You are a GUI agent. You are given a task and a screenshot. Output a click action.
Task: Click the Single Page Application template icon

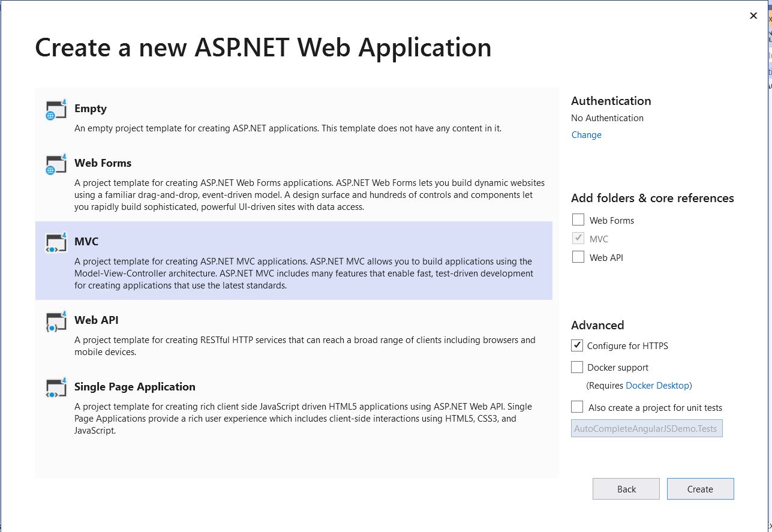point(56,388)
